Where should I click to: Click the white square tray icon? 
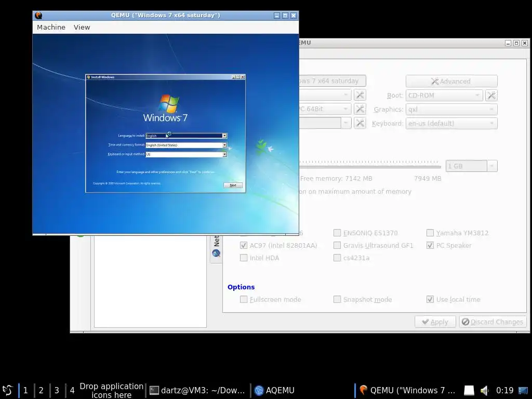click(x=469, y=391)
